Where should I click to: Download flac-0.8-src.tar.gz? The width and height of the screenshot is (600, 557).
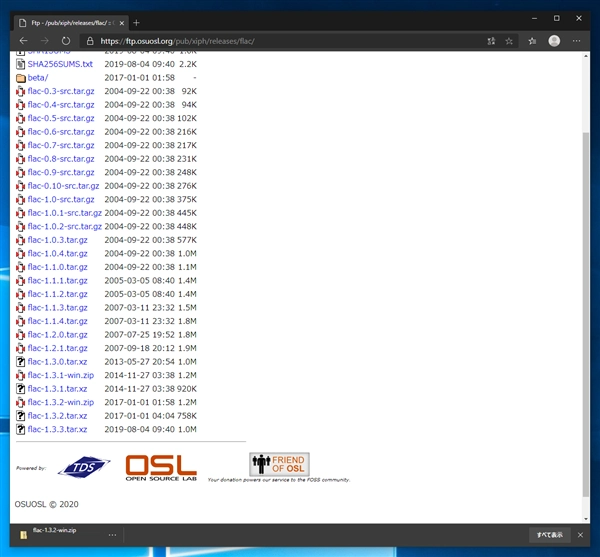(61, 159)
